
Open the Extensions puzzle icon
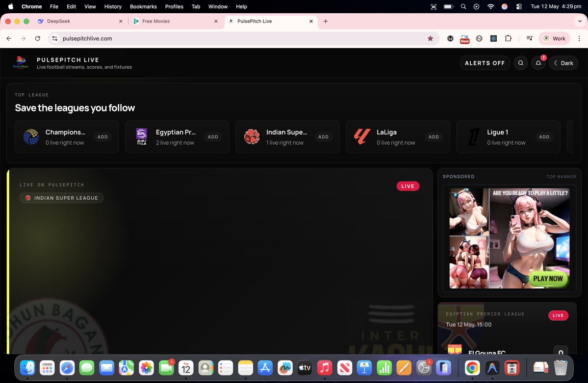[508, 38]
